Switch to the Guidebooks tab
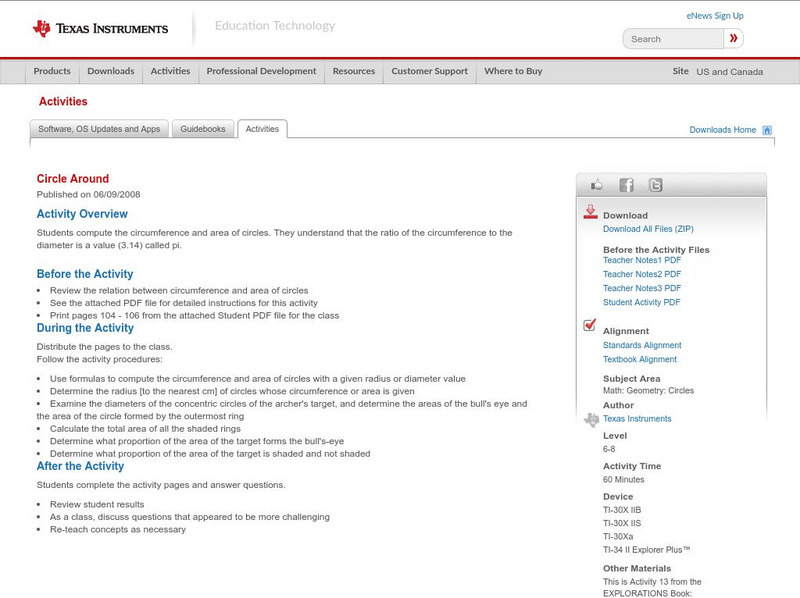800x598 pixels. click(203, 129)
